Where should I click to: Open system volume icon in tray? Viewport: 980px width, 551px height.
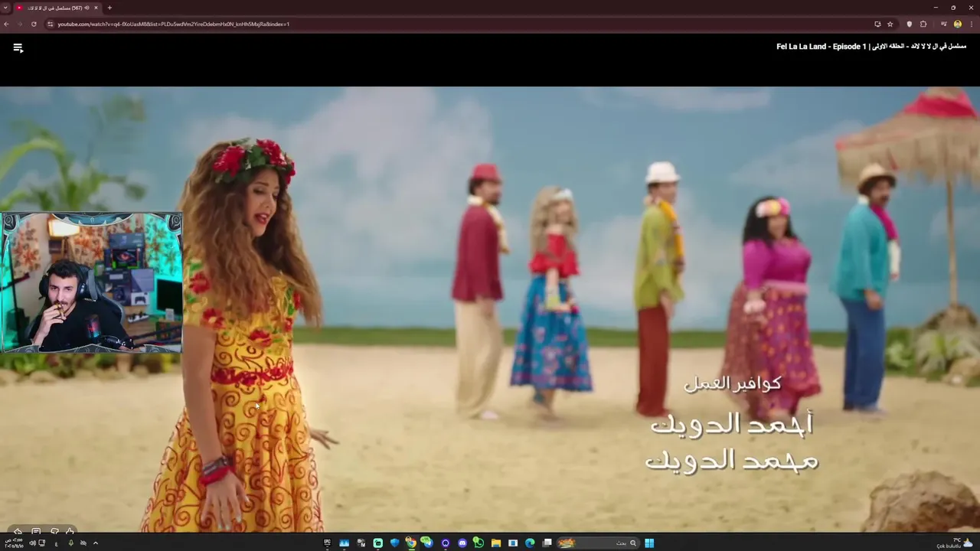(32, 543)
